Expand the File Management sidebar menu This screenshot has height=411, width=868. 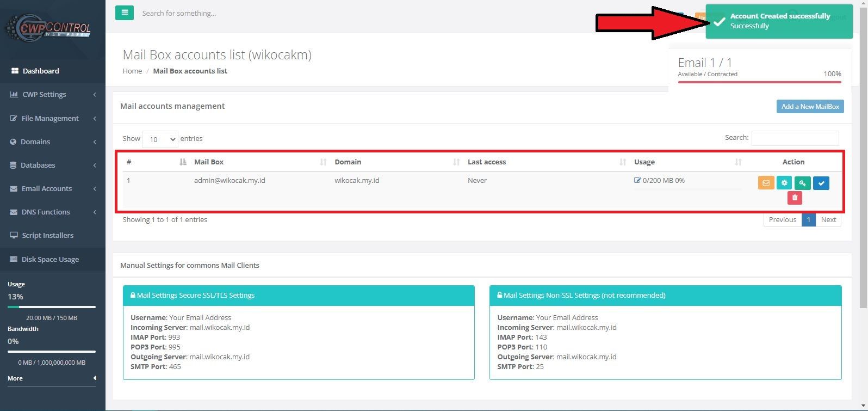coord(50,118)
